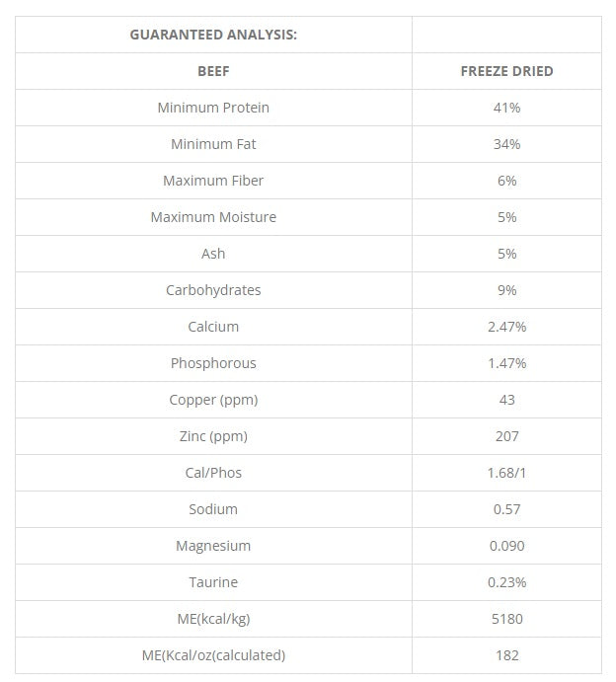616x682 pixels.
Task: Click the 207 zinc value
Action: [x=506, y=436]
